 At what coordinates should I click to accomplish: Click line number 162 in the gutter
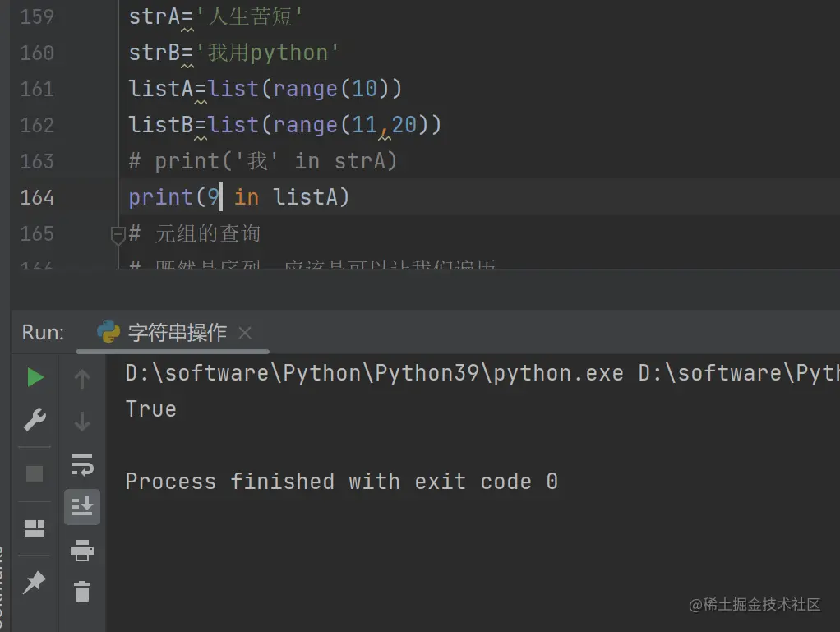click(x=37, y=125)
